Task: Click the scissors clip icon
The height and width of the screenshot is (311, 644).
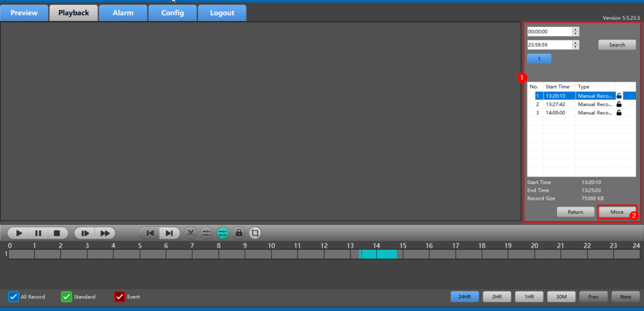Action: 191,233
